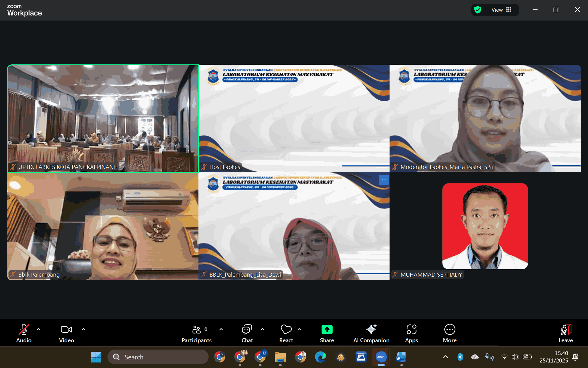
Task: Unmute microphone with the Audio button
Action: pos(24,333)
